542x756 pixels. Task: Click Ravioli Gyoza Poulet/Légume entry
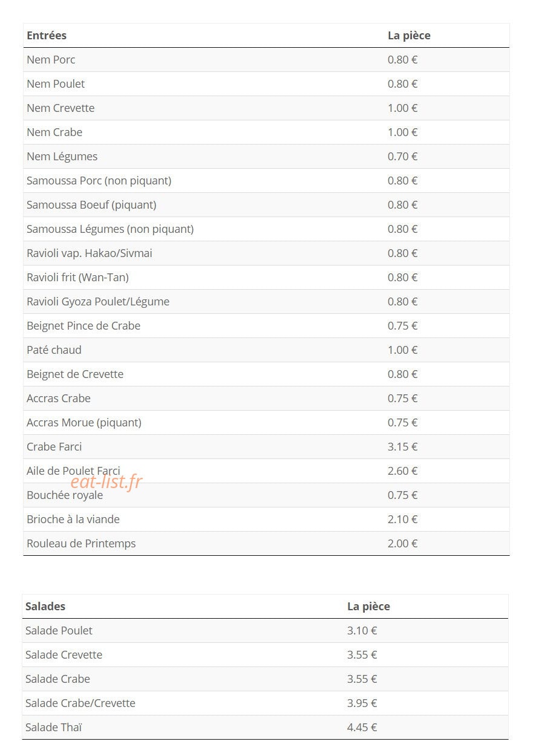click(x=98, y=302)
